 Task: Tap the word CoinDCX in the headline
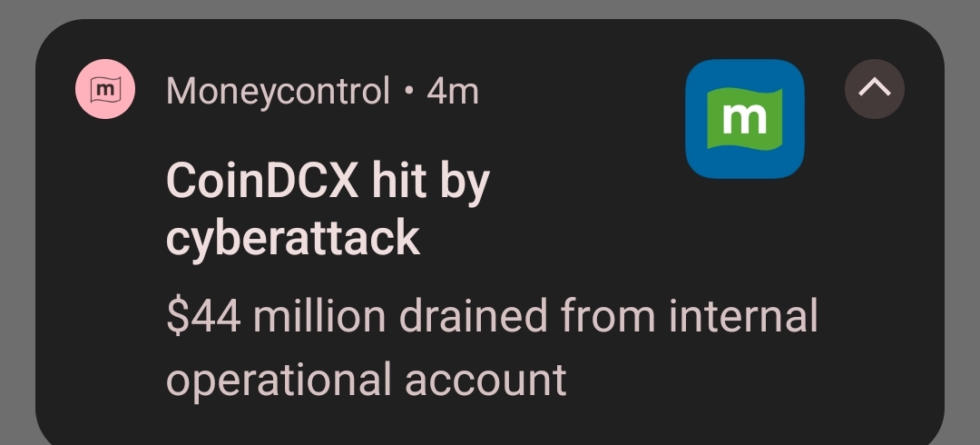coord(261,183)
